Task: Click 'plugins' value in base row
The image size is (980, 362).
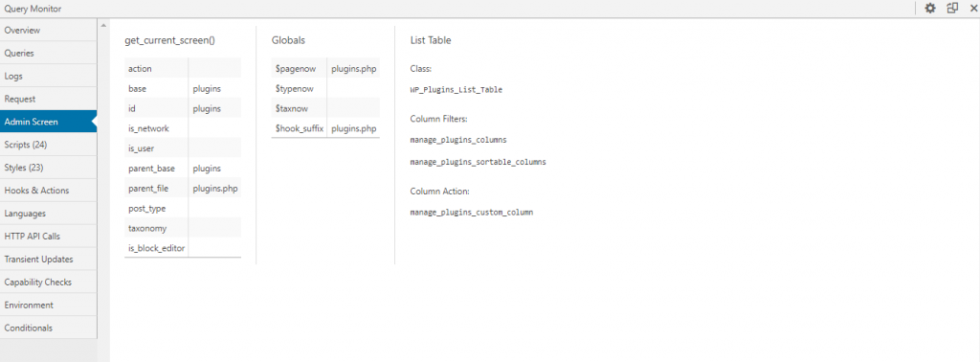Action: click(207, 89)
